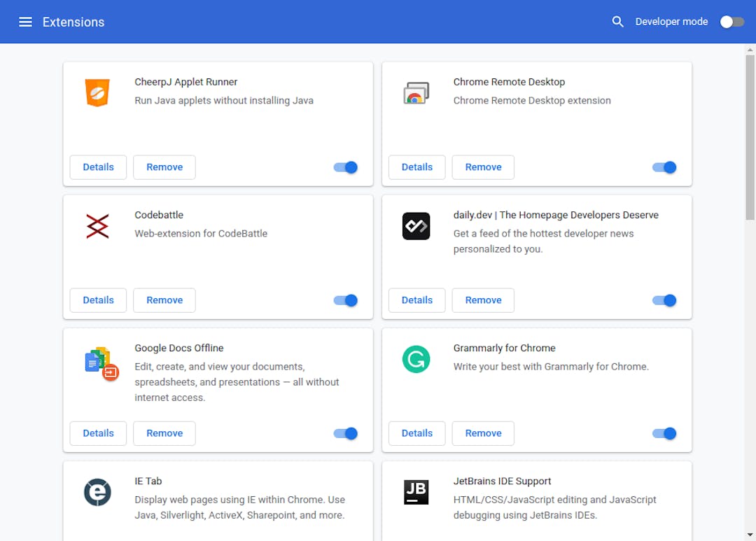Click the CheerpJ Applet Runner icon
The height and width of the screenshot is (541, 756).
[x=97, y=92]
